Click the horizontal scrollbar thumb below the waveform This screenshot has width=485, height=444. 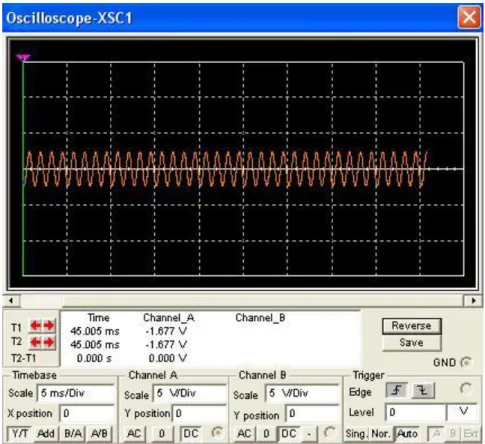pos(41,301)
